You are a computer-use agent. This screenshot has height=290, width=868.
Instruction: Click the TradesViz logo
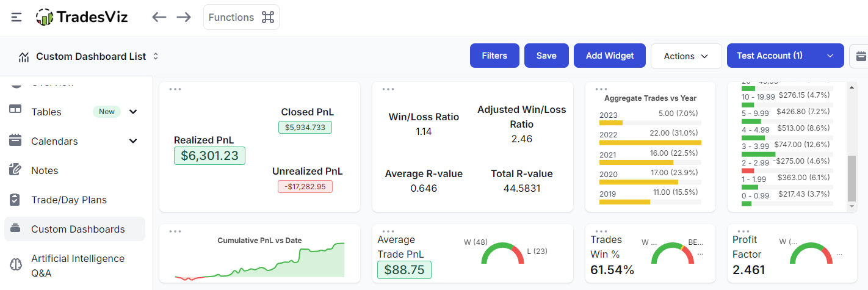pyautogui.click(x=82, y=17)
